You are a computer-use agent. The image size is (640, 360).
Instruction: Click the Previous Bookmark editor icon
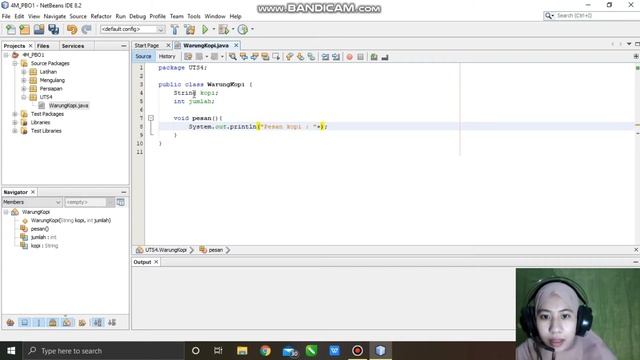(x=289, y=57)
